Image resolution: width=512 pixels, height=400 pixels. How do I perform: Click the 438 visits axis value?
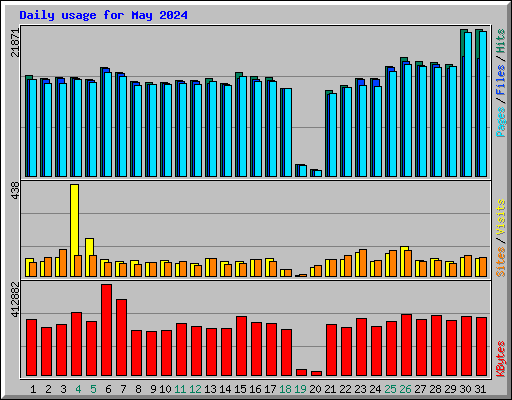(x=15, y=191)
